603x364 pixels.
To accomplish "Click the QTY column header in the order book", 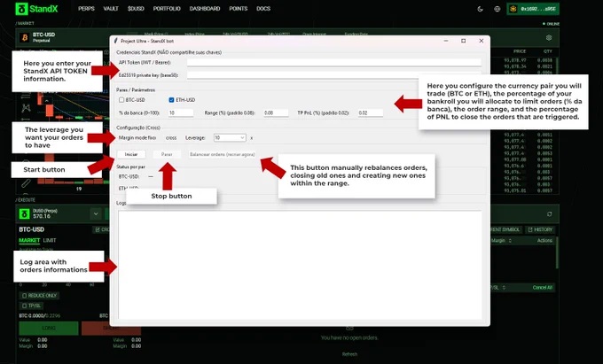I will [548, 51].
